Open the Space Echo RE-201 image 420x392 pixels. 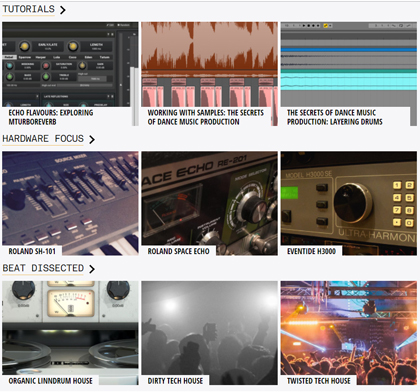[209, 199]
